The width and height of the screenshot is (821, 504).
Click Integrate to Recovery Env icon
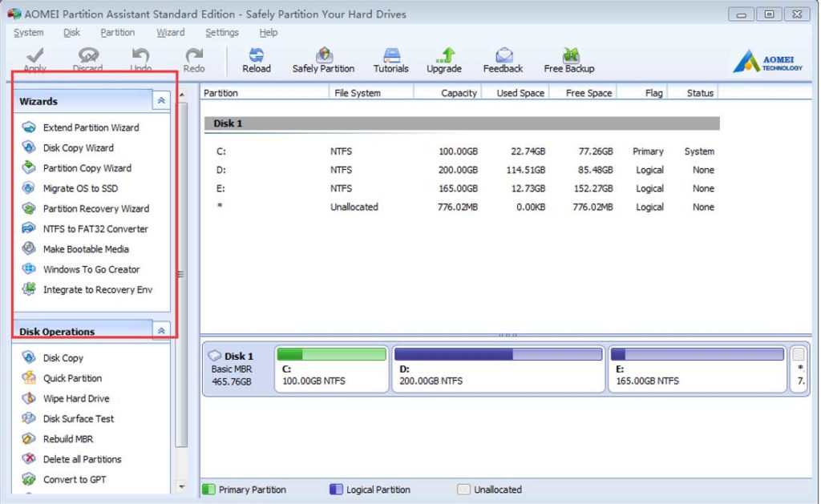[x=29, y=289]
